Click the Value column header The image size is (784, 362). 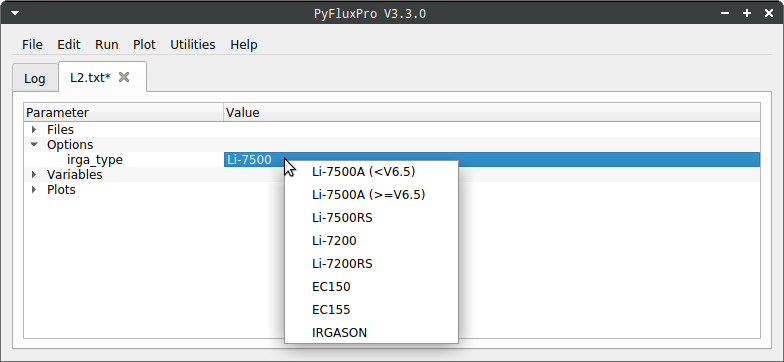(x=492, y=112)
